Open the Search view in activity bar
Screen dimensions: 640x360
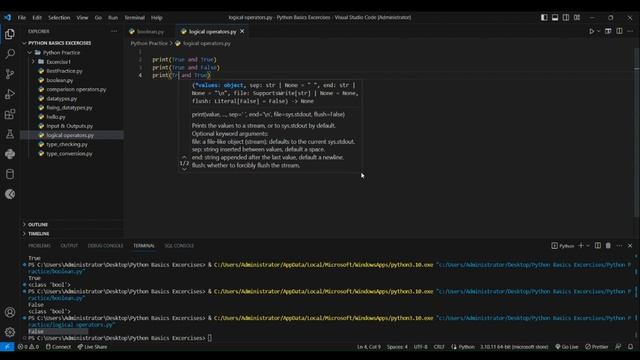coord(10,54)
